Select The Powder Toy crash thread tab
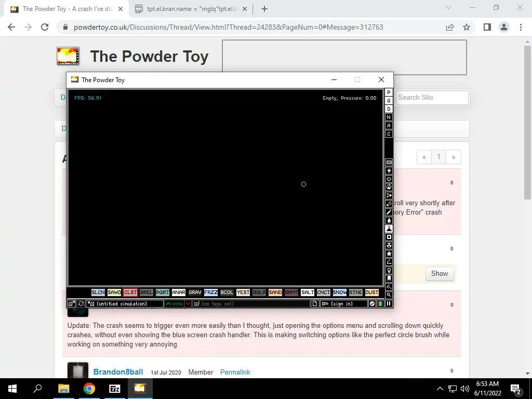The height and width of the screenshot is (399, 532). [x=66, y=9]
